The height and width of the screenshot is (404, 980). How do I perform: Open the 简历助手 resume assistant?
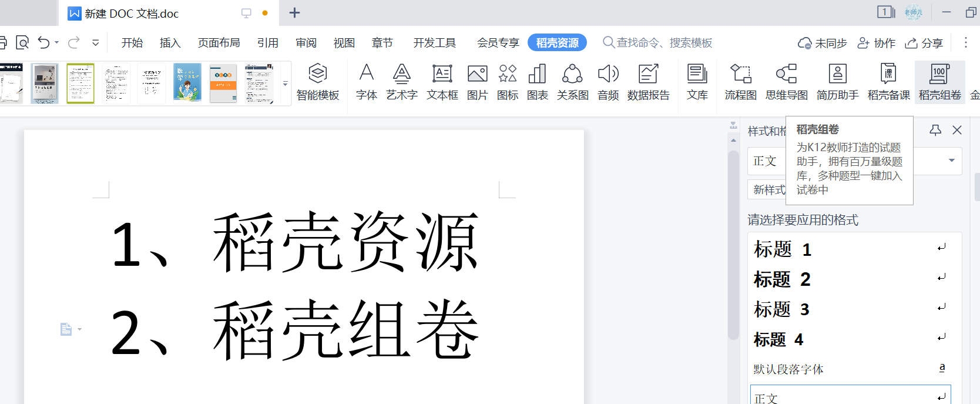837,82
